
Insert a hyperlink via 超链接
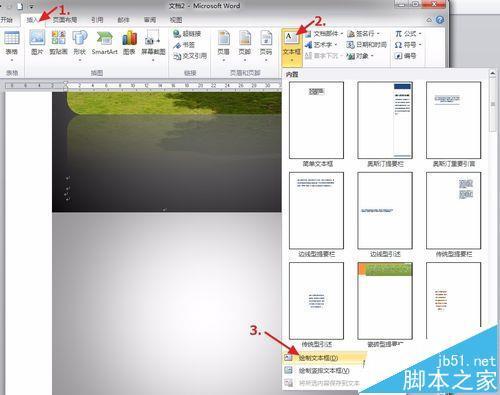(x=187, y=34)
